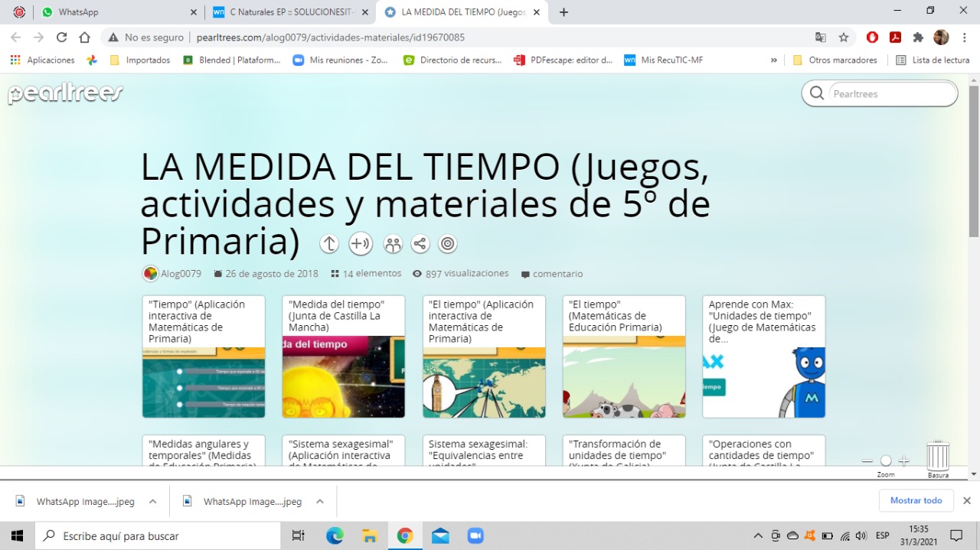The width and height of the screenshot is (980, 550).
Task: Click the Pearltrees logo
Action: pyautogui.click(x=66, y=94)
